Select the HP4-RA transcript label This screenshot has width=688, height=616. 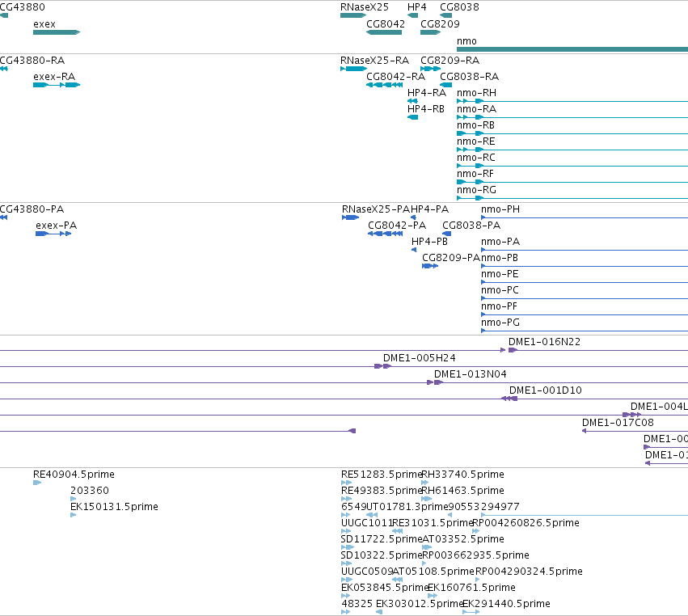pos(427,93)
